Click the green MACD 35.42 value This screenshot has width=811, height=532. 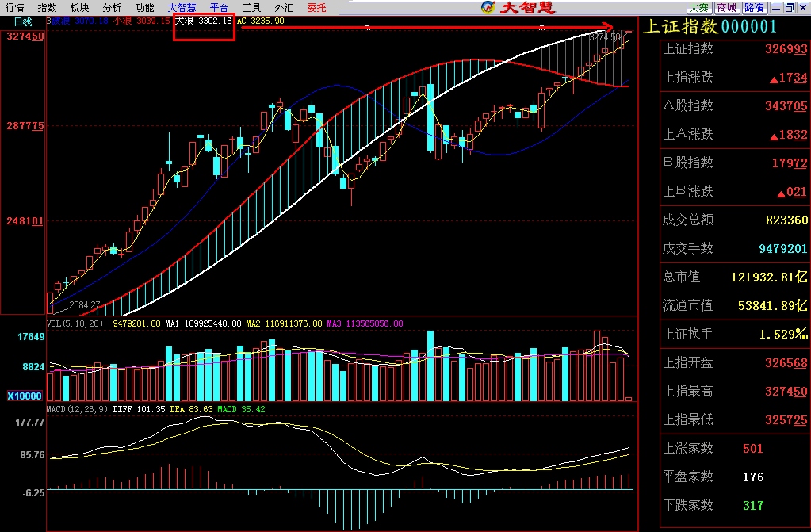coord(241,409)
